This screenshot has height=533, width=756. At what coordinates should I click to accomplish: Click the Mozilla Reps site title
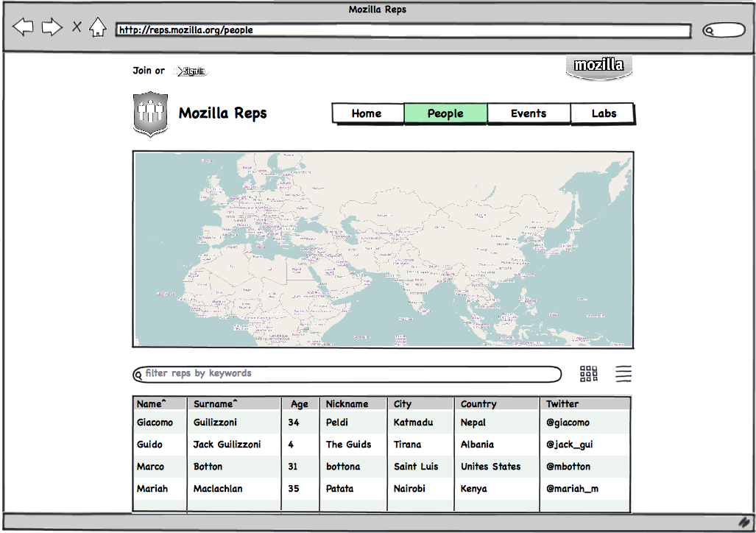pyautogui.click(x=223, y=113)
